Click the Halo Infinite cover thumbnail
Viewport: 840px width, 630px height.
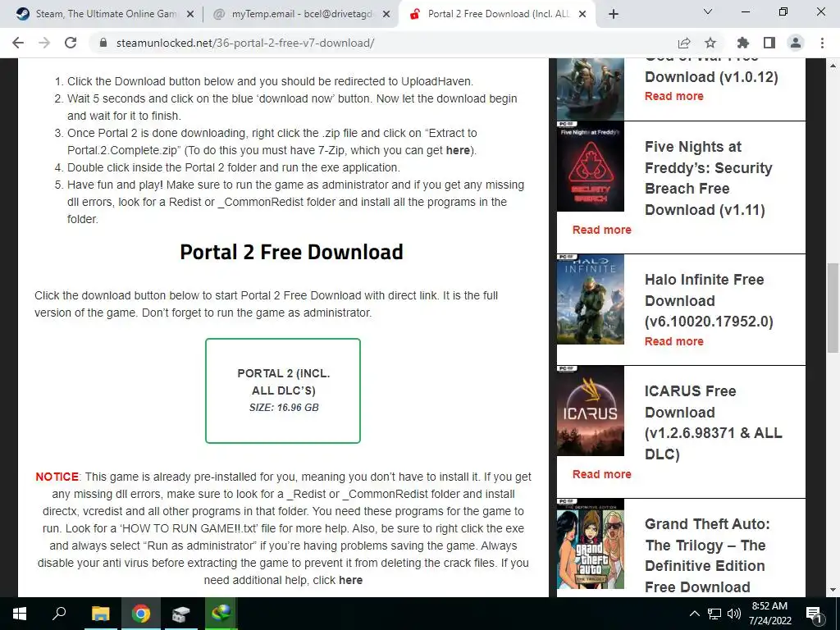591,299
